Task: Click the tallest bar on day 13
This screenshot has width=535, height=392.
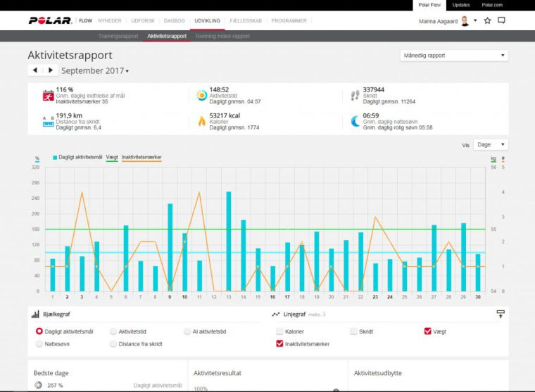Action: coord(229,241)
